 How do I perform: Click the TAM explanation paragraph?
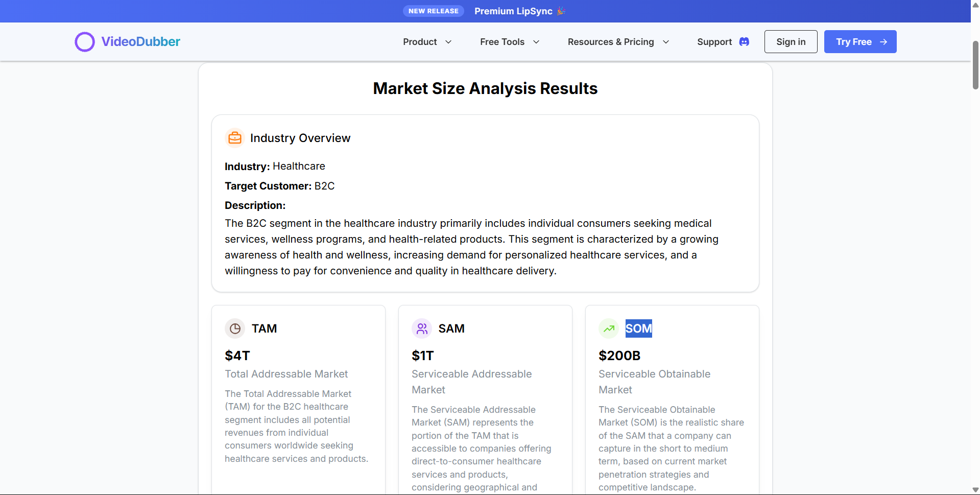(297, 427)
